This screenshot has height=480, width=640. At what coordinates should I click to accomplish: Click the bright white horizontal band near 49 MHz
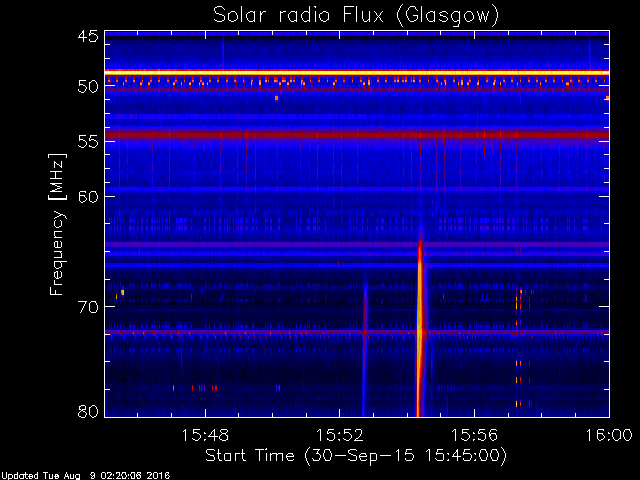(357, 73)
